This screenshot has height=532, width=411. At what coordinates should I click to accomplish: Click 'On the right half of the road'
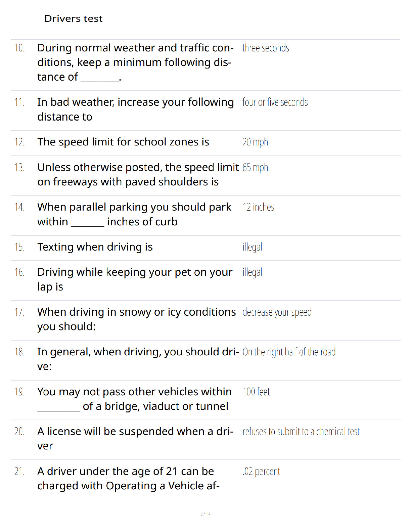(x=289, y=352)
